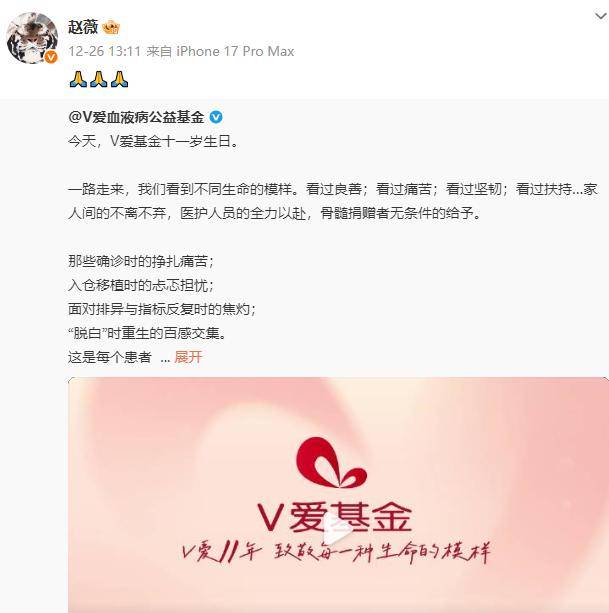Viewport: 609px width, 613px height.
Task: Click the line “脱白”时重生的百感交集
Action: pyautogui.click(x=147, y=333)
